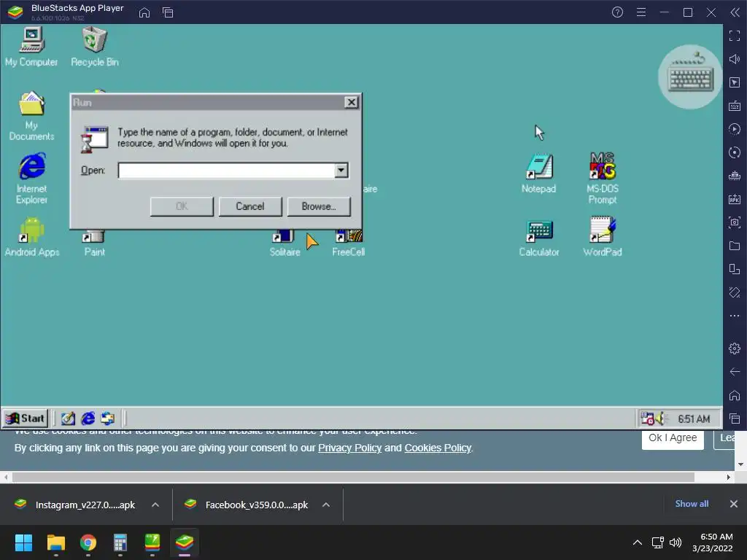Open BlueStacks settings gear
This screenshot has height=560, width=747.
735,349
